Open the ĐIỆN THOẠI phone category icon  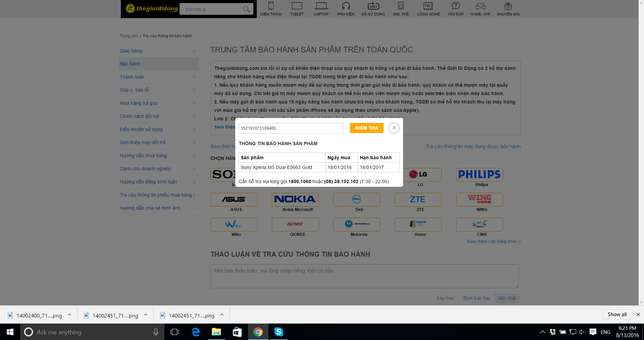point(271,9)
